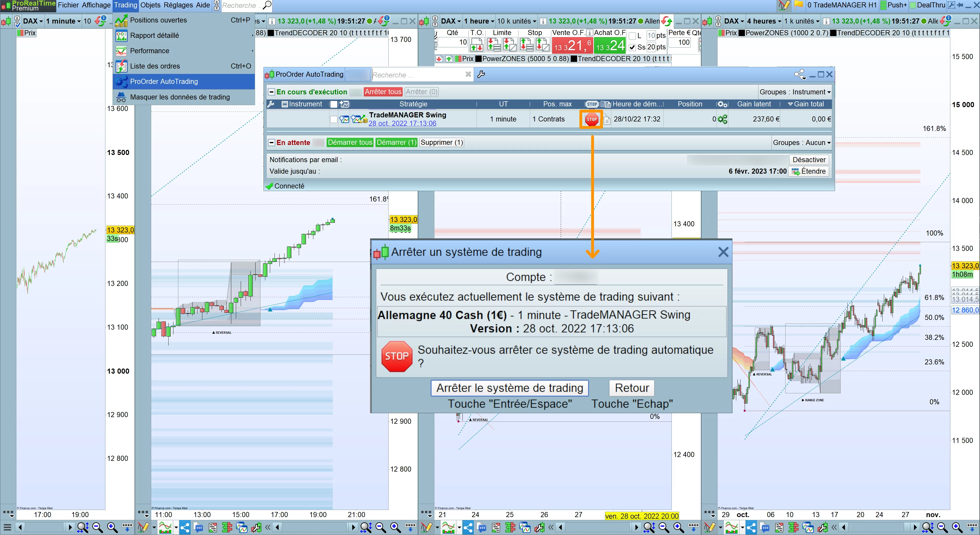Open the 1 heure timeframe dropdown

(479, 21)
